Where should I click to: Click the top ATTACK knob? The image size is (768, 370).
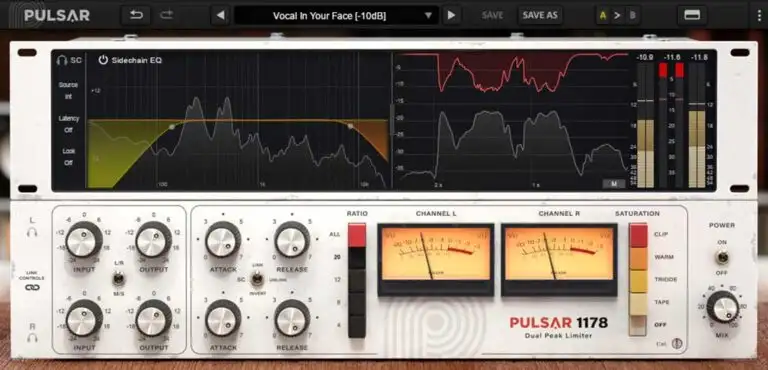(x=223, y=240)
